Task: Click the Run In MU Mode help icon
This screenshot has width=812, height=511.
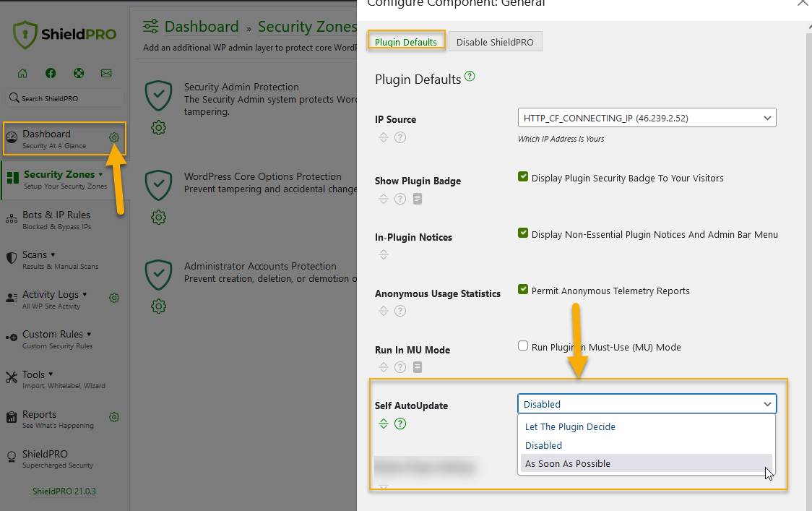Action: (x=400, y=367)
